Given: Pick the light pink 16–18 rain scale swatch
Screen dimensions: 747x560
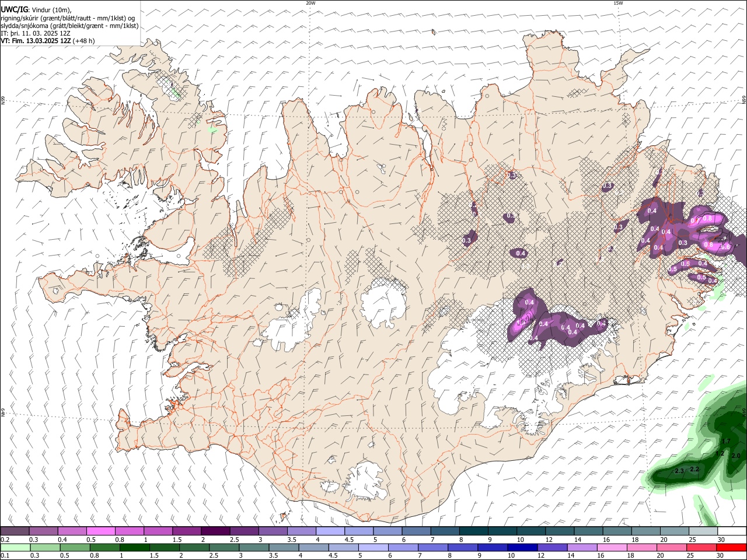Looking at the screenshot, I should 612,548.
